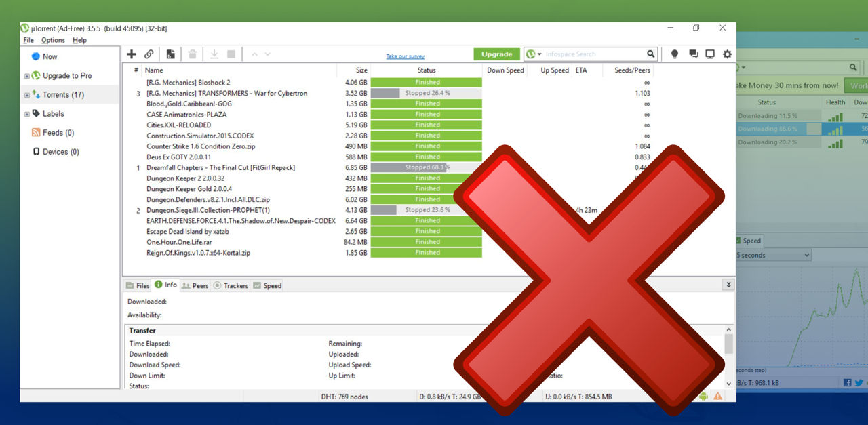This screenshot has height=425, width=868.
Task: Click the remote monitor icon in toolbar
Action: pos(710,54)
